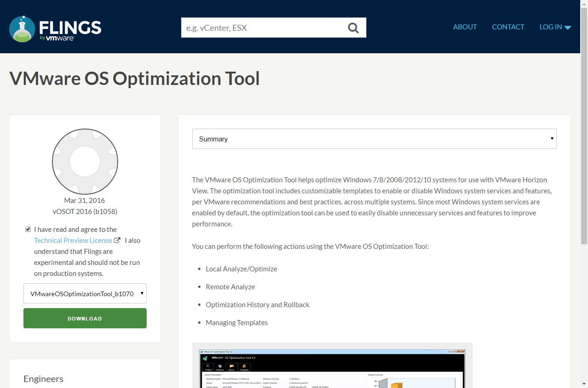Click the external link icon beside Technical Preview License
588x388 pixels.
(117, 240)
